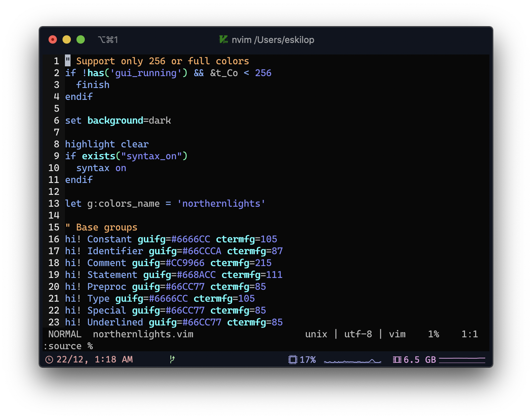The width and height of the screenshot is (532, 419).
Task: Click the CPU chip icon beside 17%
Action: [x=293, y=360]
